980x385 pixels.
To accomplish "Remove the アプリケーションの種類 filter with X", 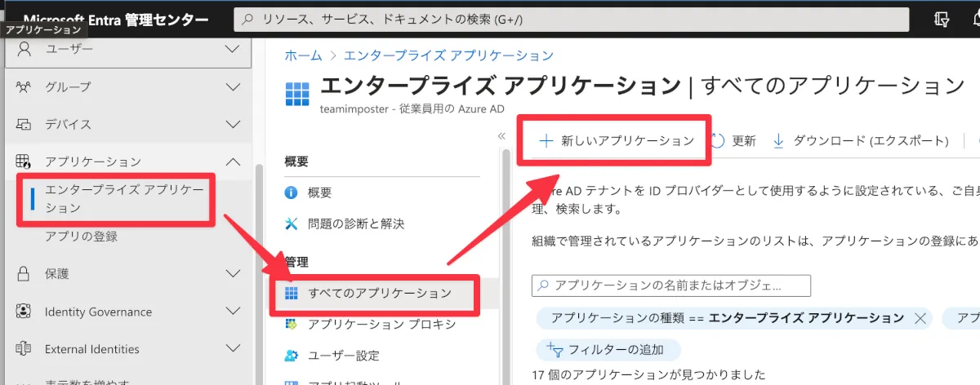I will [921, 318].
